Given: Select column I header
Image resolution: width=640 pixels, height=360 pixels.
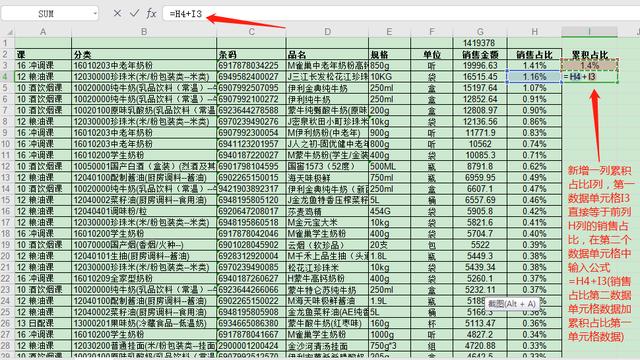Looking at the screenshot, I should [x=589, y=31].
